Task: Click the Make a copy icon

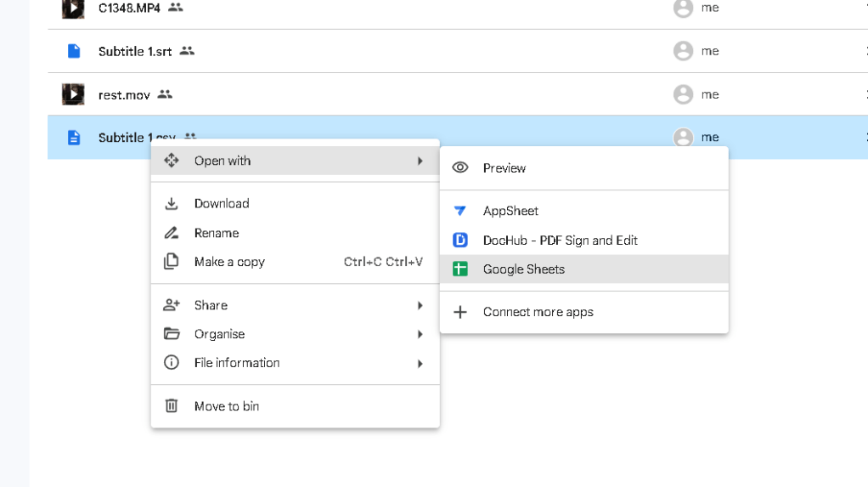Action: (172, 262)
